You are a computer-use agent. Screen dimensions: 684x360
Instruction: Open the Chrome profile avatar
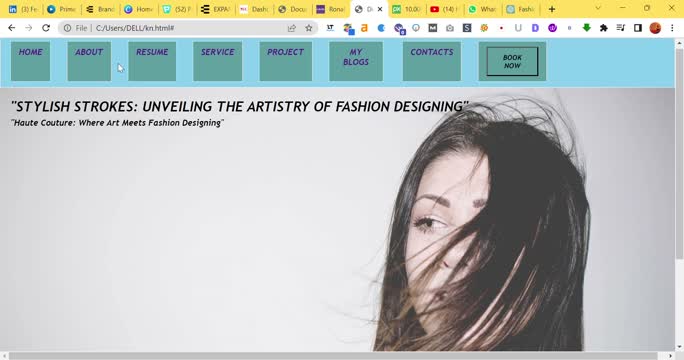655,28
